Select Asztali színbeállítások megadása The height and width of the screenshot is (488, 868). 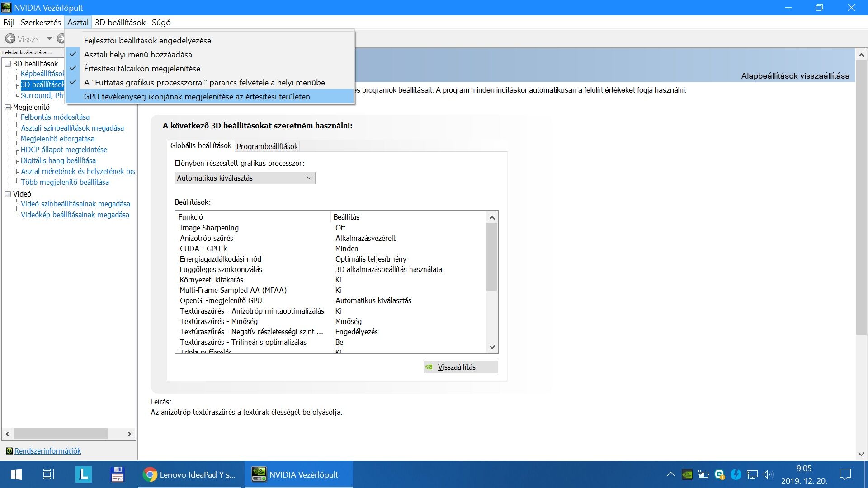[72, 128]
